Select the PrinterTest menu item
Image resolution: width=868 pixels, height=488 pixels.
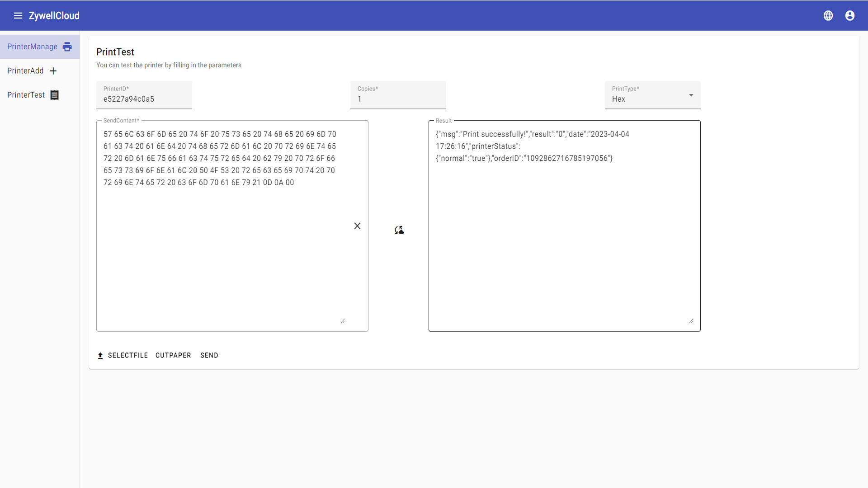tap(26, 95)
